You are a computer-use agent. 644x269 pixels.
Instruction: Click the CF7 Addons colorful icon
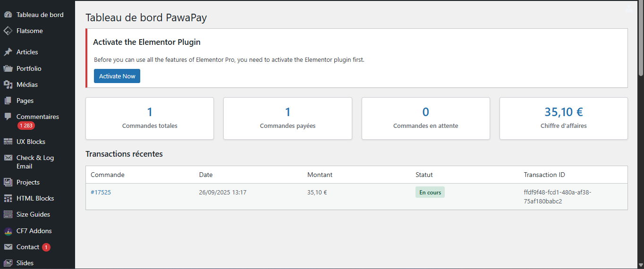tap(8, 231)
